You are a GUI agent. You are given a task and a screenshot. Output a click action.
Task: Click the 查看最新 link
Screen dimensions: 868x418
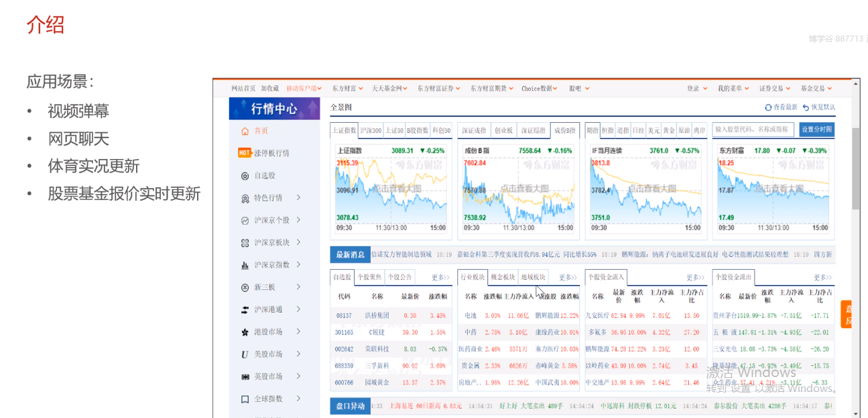tap(786, 107)
